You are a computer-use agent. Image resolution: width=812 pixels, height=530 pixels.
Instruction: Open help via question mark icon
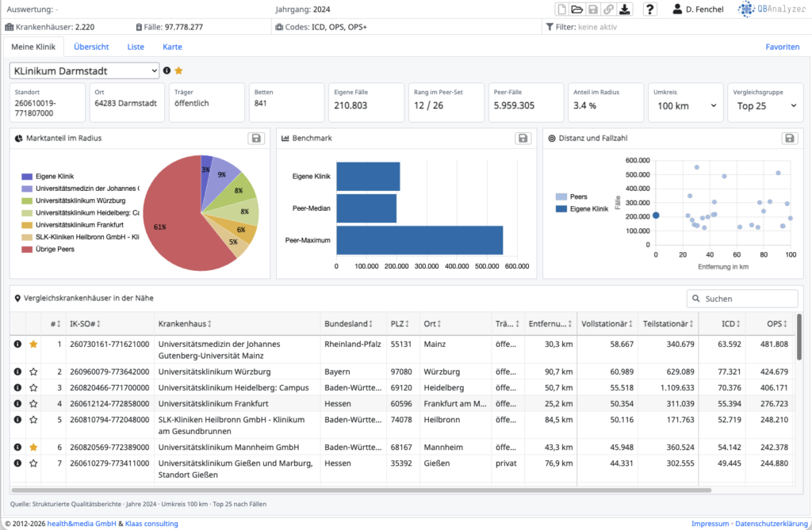[650, 9]
